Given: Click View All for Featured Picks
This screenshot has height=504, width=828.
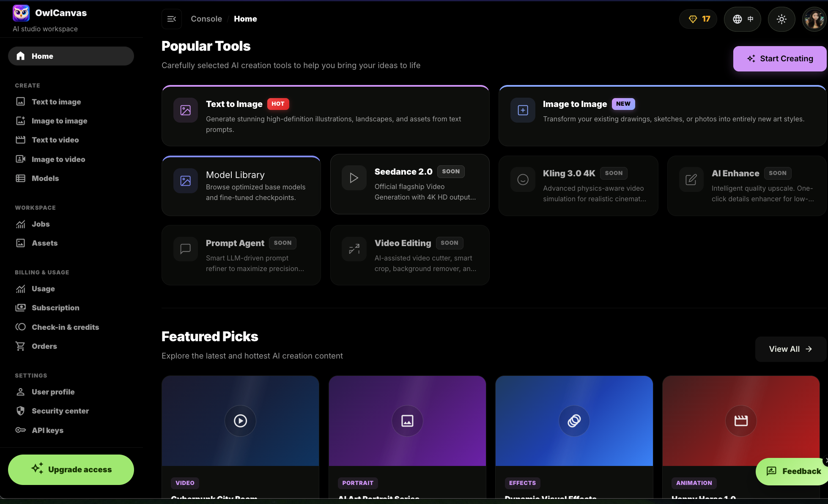Looking at the screenshot, I should (x=790, y=349).
